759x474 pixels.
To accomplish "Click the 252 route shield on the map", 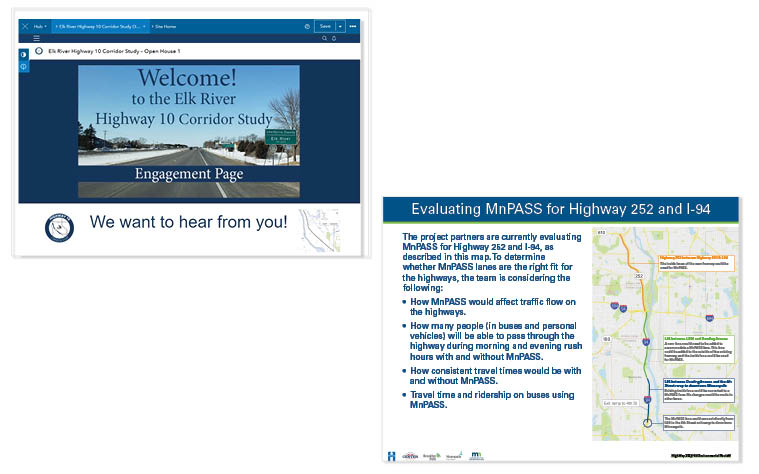I will pos(639,276).
